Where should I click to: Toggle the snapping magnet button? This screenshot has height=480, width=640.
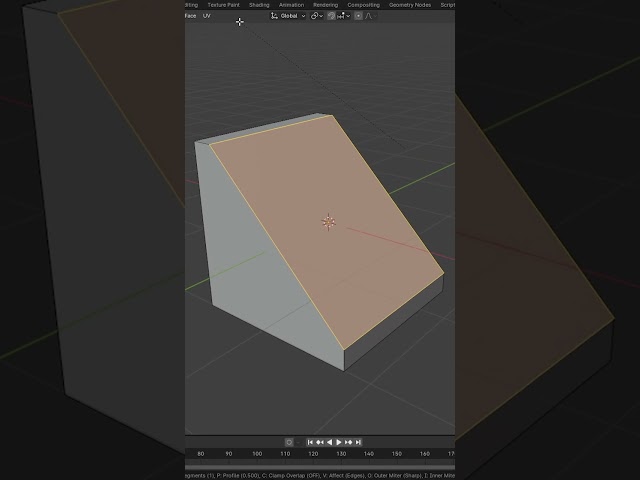(x=331, y=16)
